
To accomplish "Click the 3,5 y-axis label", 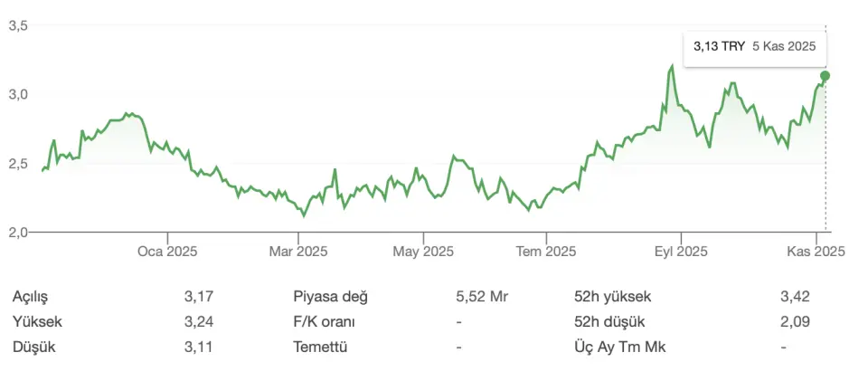I will (18, 26).
